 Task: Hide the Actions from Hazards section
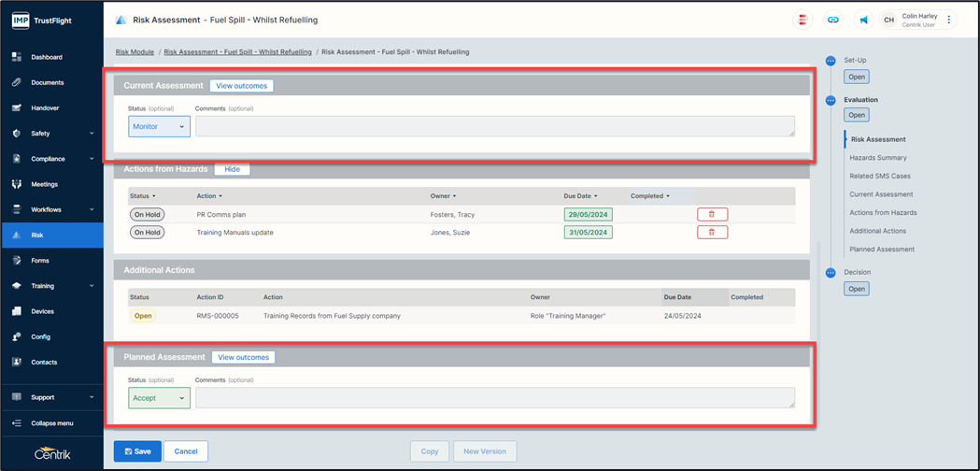click(x=232, y=169)
